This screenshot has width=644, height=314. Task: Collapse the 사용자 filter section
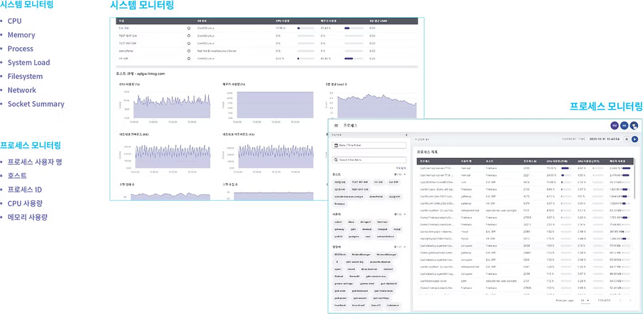[405, 214]
